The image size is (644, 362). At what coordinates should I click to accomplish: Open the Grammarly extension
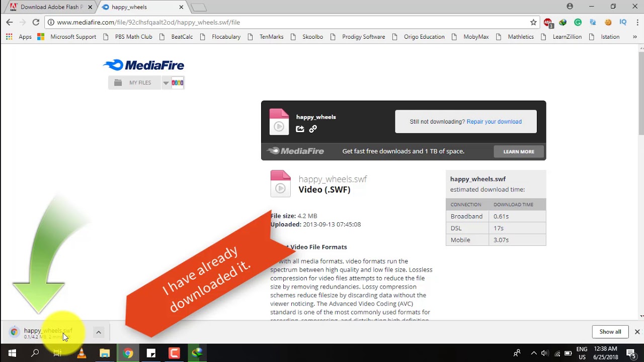578,22
